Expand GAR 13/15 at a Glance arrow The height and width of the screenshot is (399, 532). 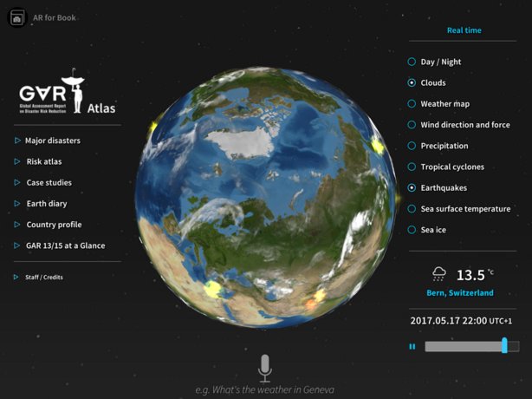(x=17, y=245)
